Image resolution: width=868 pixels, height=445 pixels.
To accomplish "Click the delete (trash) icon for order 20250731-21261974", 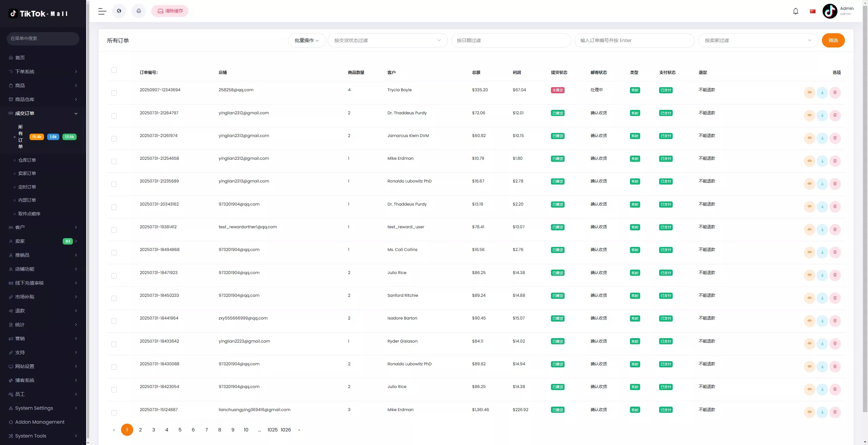I will coord(835,138).
